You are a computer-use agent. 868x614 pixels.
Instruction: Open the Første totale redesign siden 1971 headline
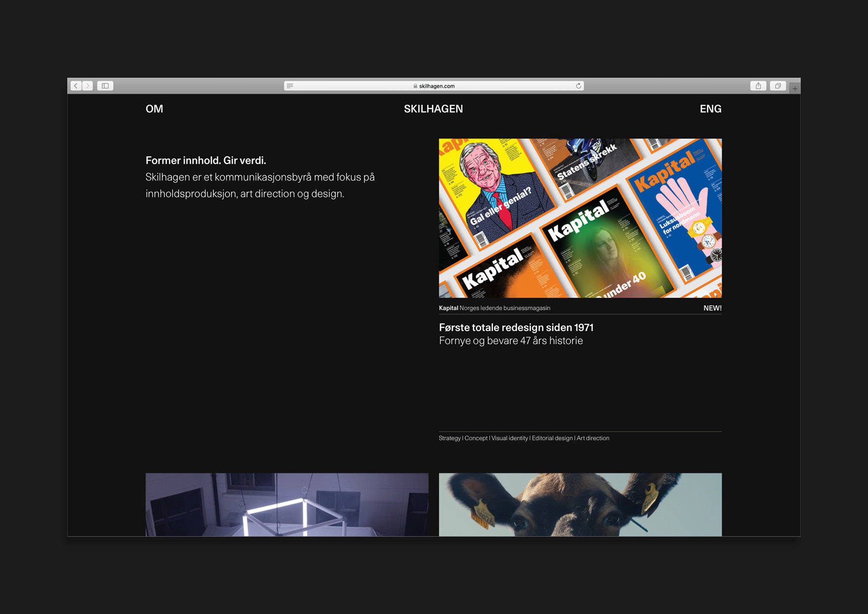[516, 327]
